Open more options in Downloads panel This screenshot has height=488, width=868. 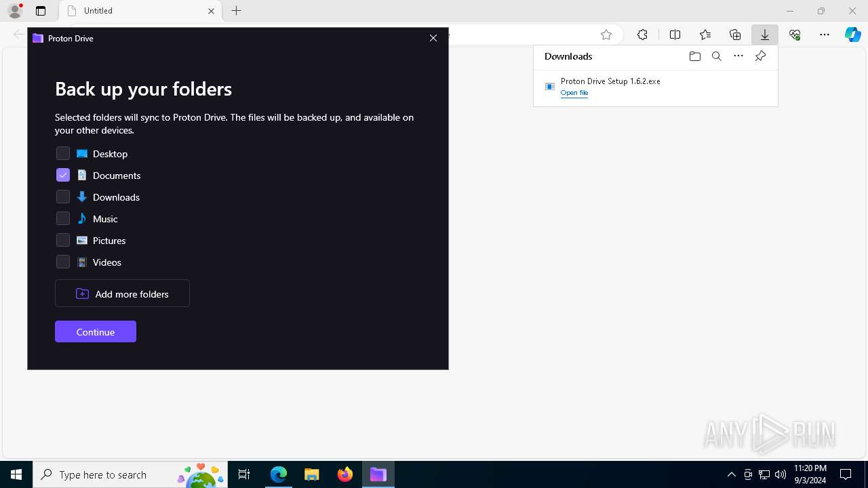coord(738,56)
